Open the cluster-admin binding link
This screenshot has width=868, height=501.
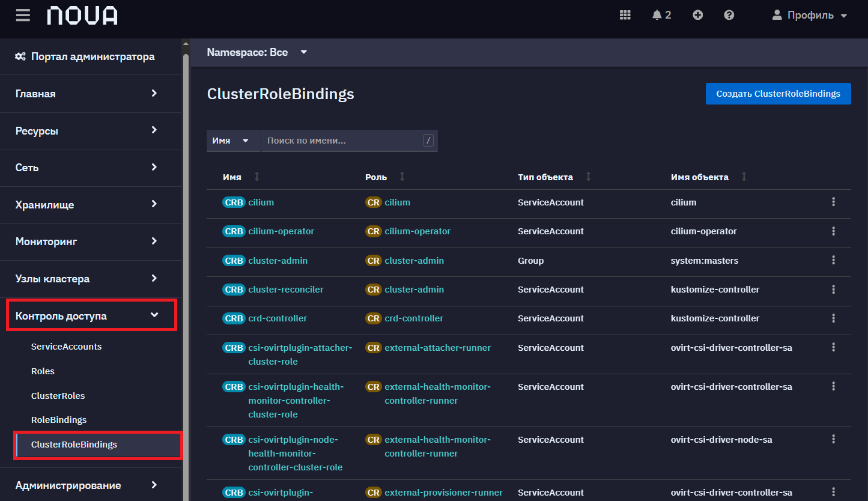pos(278,261)
